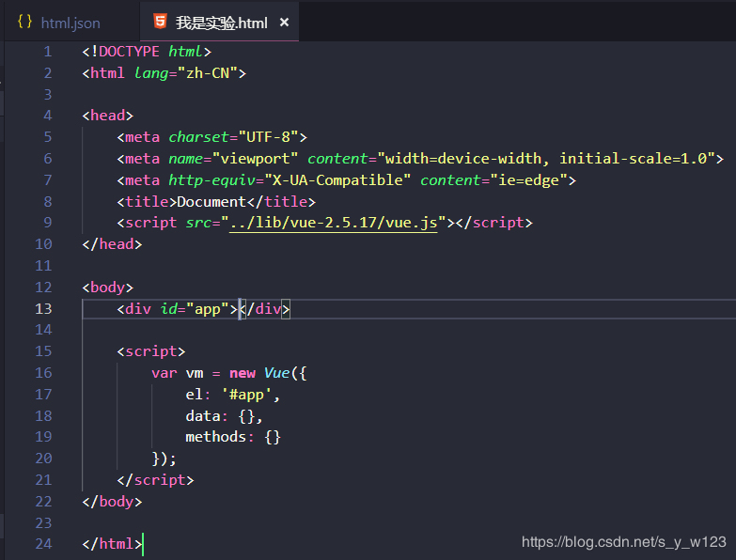Click the blog.csdn.net watermark URL
This screenshot has height=560, width=736.
623,542
